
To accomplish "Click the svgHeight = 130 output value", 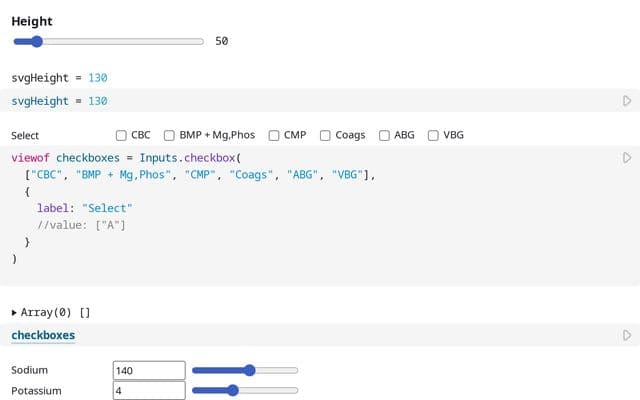I will (98, 78).
